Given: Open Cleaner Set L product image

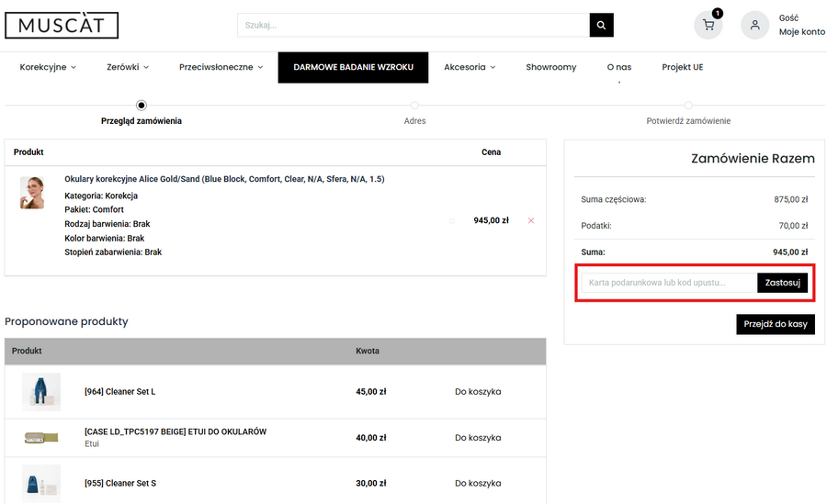Looking at the screenshot, I should tap(41, 392).
